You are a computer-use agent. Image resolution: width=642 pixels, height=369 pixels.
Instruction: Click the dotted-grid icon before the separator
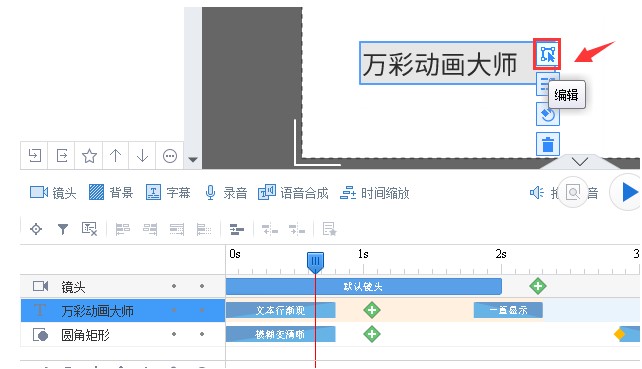[x=204, y=229]
